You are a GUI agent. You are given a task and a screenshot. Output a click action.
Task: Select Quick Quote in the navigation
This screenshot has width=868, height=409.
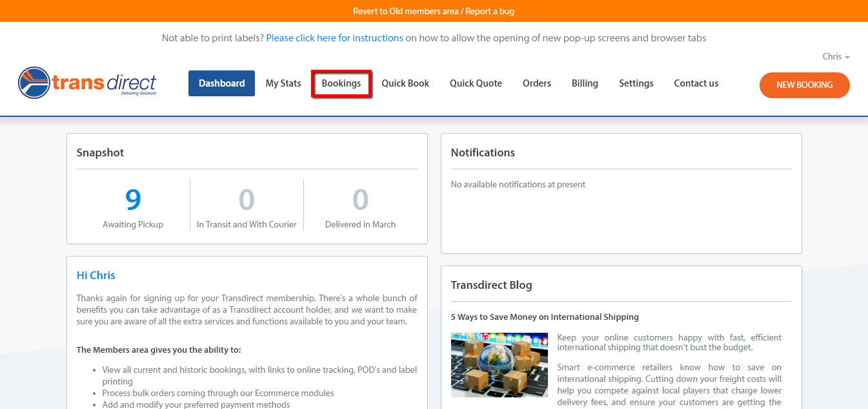(x=476, y=83)
